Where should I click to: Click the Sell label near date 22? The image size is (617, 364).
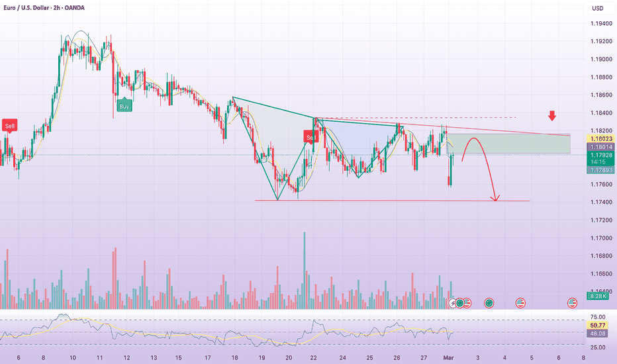309,137
